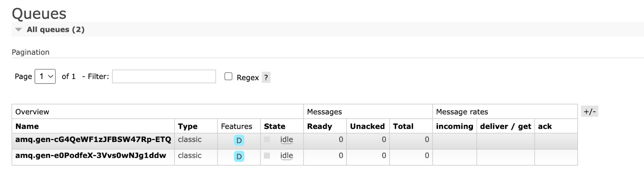Sort queues by Ready messages column
This screenshot has height=175, width=644.
tap(320, 126)
